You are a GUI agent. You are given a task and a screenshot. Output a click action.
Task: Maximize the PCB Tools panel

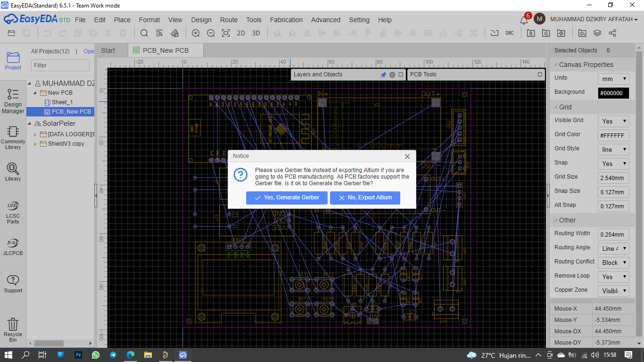tap(540, 74)
